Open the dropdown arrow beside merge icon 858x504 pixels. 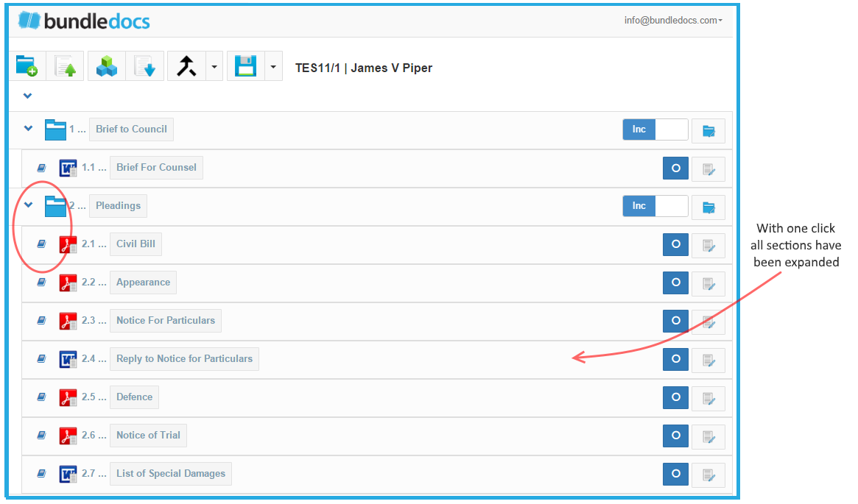click(x=214, y=67)
